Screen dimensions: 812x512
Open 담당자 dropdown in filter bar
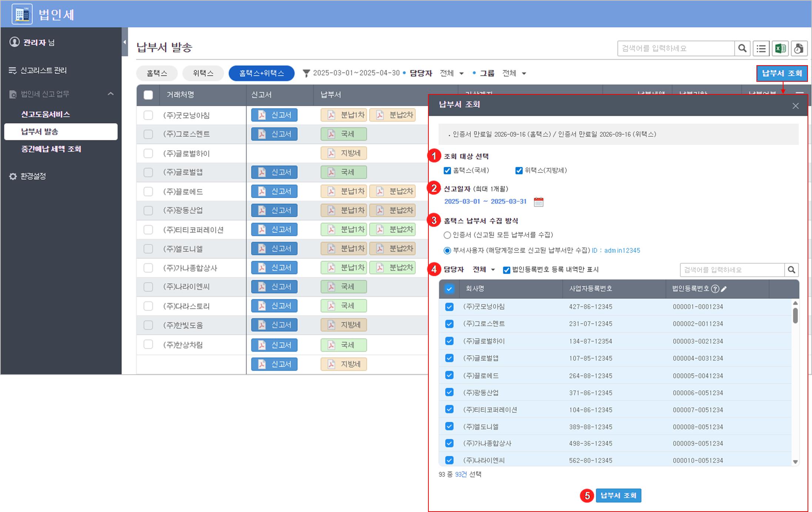pyautogui.click(x=452, y=73)
